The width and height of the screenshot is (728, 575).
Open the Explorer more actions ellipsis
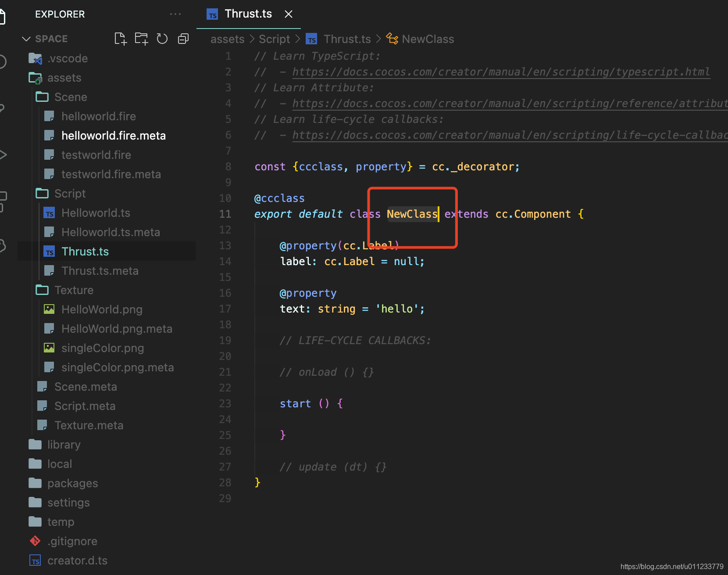[175, 14]
